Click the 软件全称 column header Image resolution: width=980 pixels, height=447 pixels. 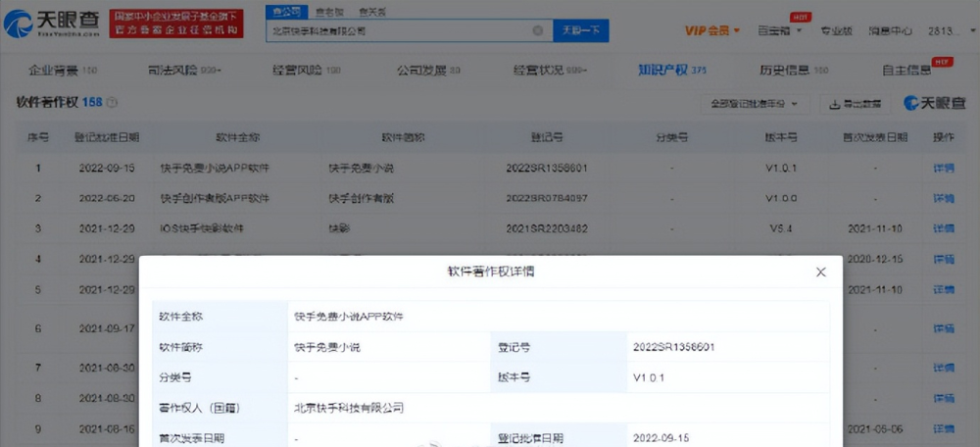pyautogui.click(x=236, y=137)
